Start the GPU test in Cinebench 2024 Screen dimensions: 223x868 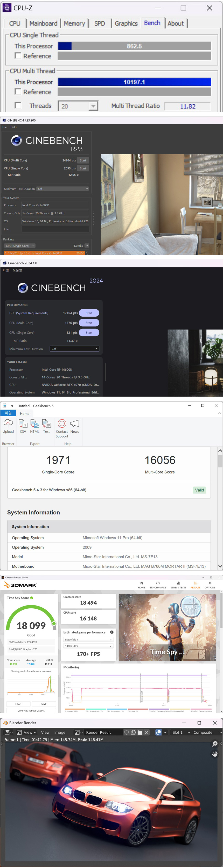[89, 313]
